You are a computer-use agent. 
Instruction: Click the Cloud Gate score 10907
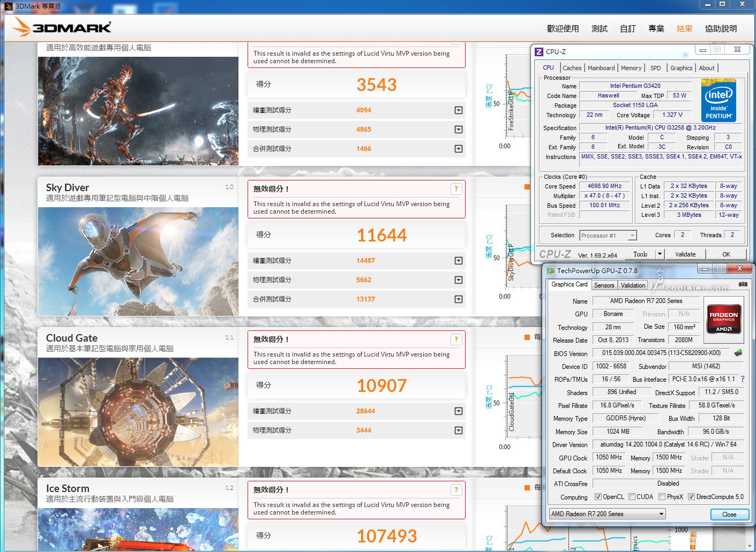(x=382, y=385)
